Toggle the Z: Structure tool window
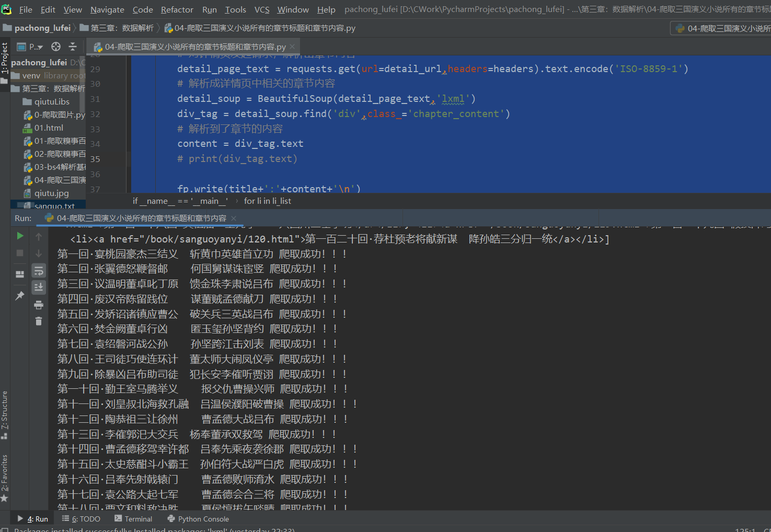The width and height of the screenshot is (771, 532). click(x=5, y=415)
